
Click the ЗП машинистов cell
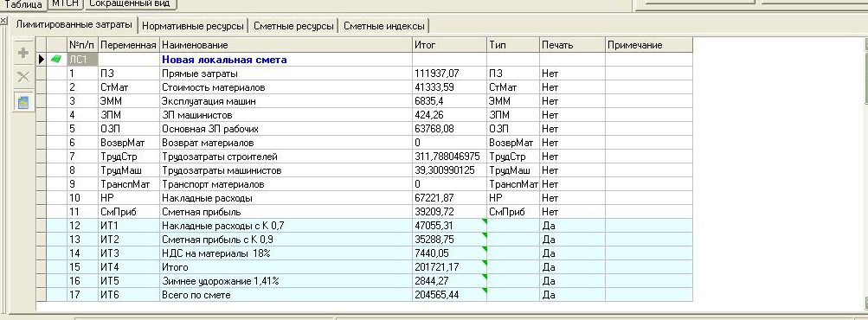click(x=286, y=115)
